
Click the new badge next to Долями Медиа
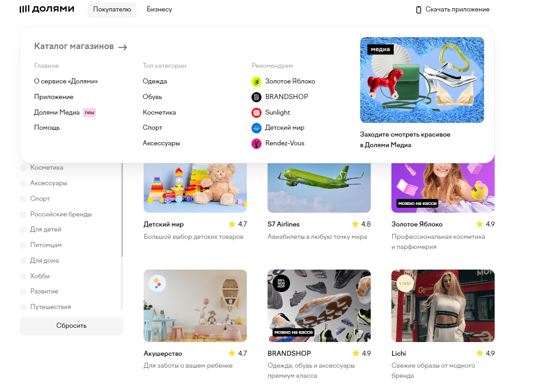(x=89, y=113)
